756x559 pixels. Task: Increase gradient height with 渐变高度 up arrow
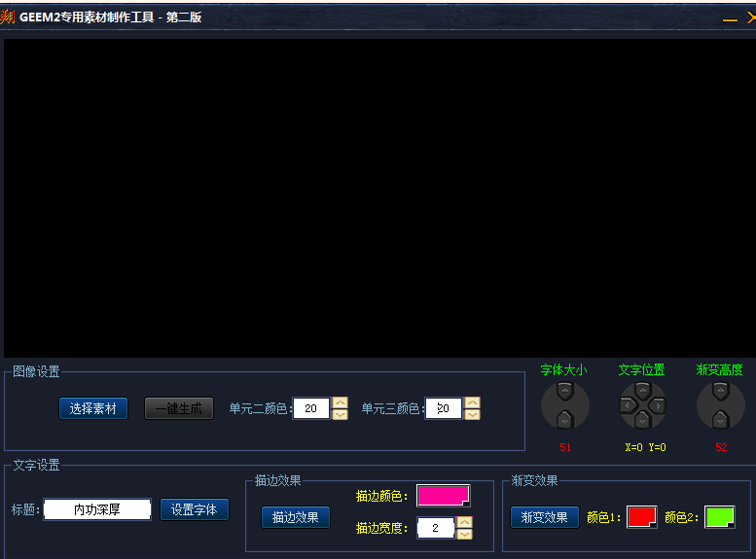[x=720, y=393]
